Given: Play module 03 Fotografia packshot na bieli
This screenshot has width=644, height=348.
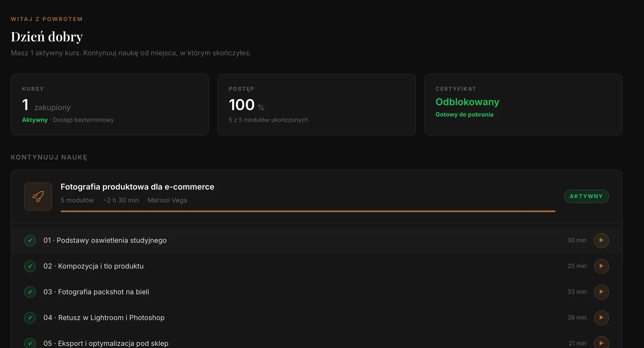Looking at the screenshot, I should pos(601,292).
